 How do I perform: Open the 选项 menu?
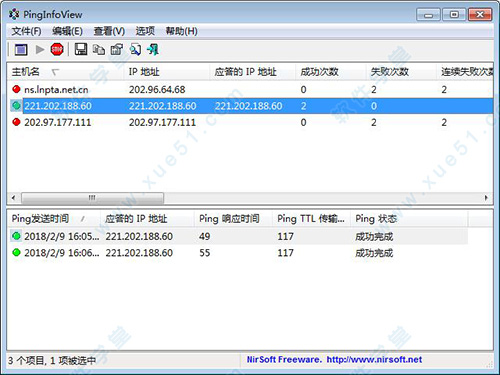pos(145,31)
